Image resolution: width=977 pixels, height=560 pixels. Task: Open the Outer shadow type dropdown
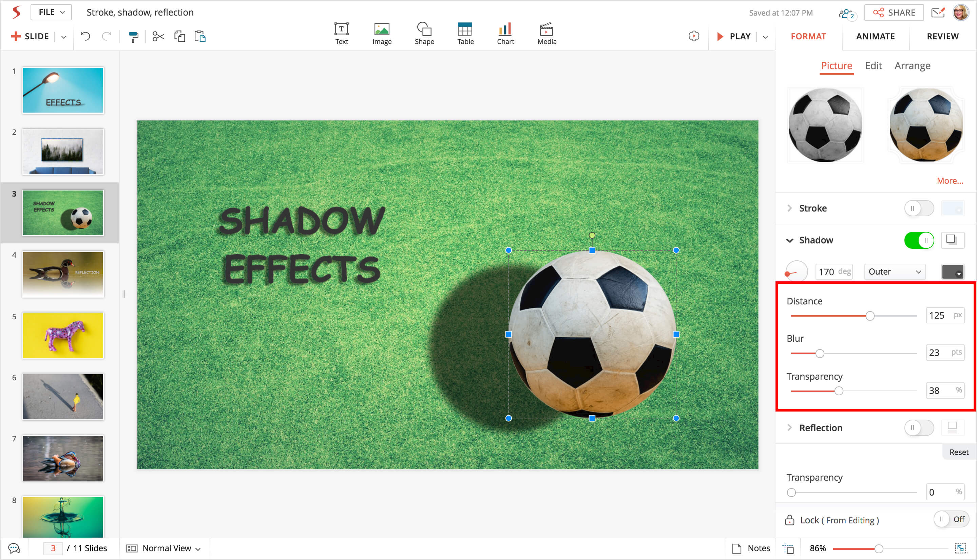(x=894, y=272)
